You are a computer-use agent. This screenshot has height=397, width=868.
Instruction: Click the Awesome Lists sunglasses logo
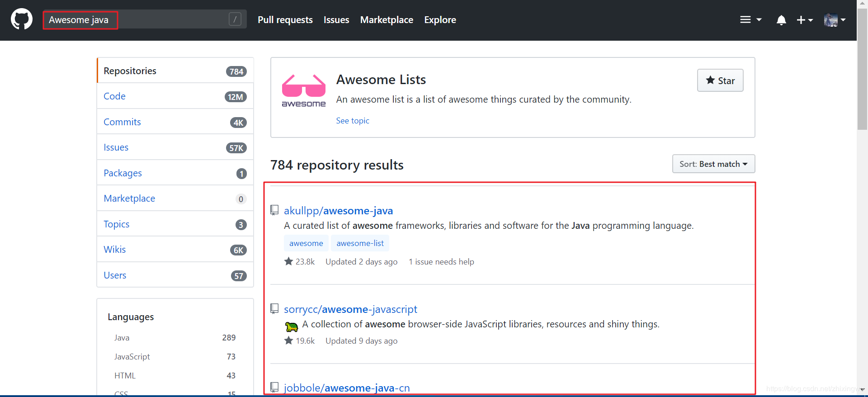pyautogui.click(x=304, y=90)
